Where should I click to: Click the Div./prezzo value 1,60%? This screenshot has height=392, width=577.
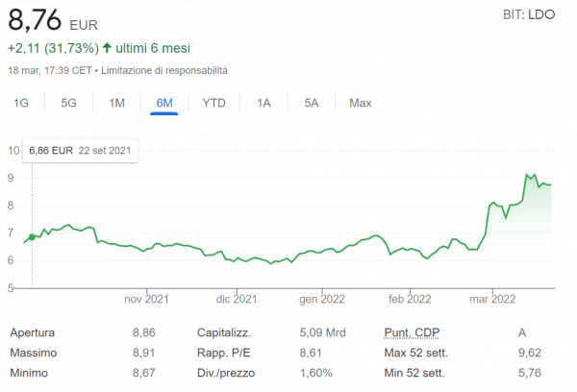(x=318, y=373)
